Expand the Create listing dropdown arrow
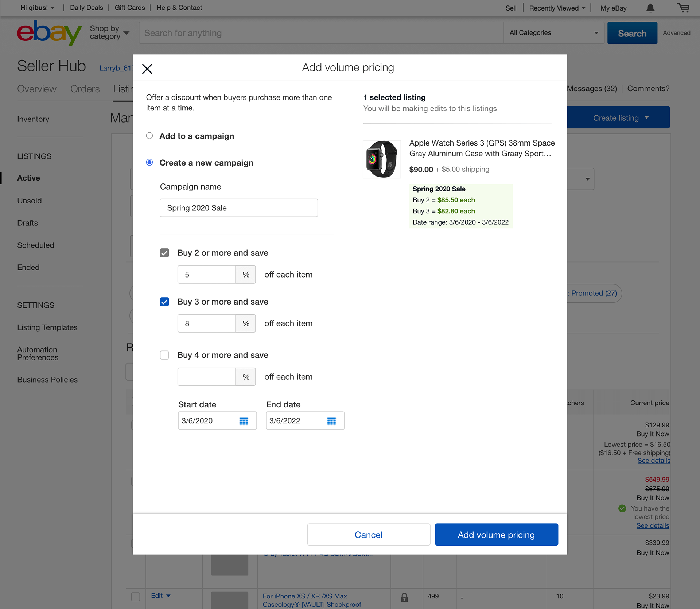Screen dimensions: 700x609 [x=647, y=117]
